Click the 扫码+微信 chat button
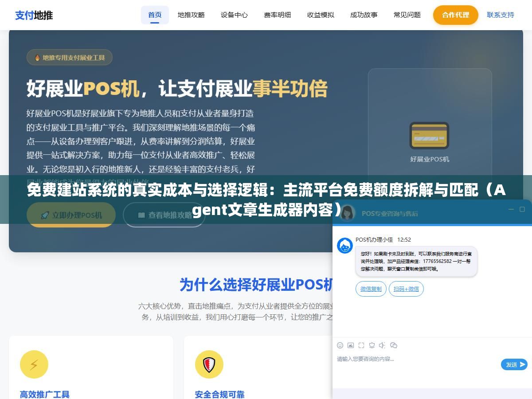This screenshot has height=399, width=532. point(406,289)
